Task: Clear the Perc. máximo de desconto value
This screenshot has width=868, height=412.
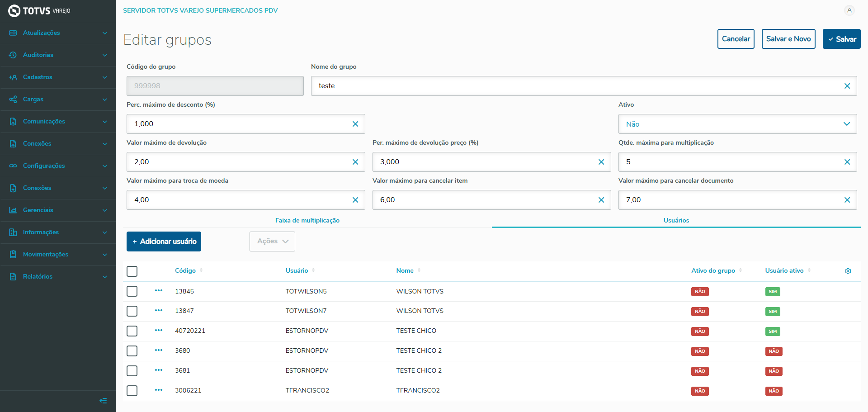Action: click(x=355, y=124)
